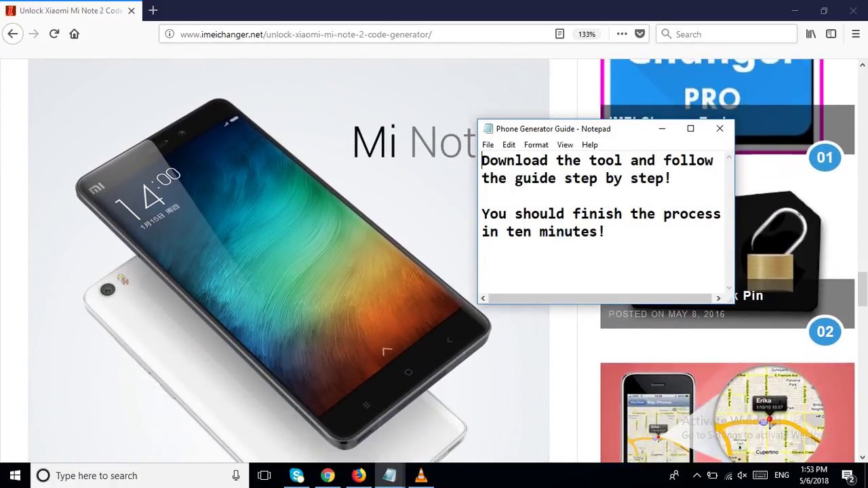This screenshot has width=868, height=488.
Task: Open Skype from the taskbar
Action: point(296,476)
